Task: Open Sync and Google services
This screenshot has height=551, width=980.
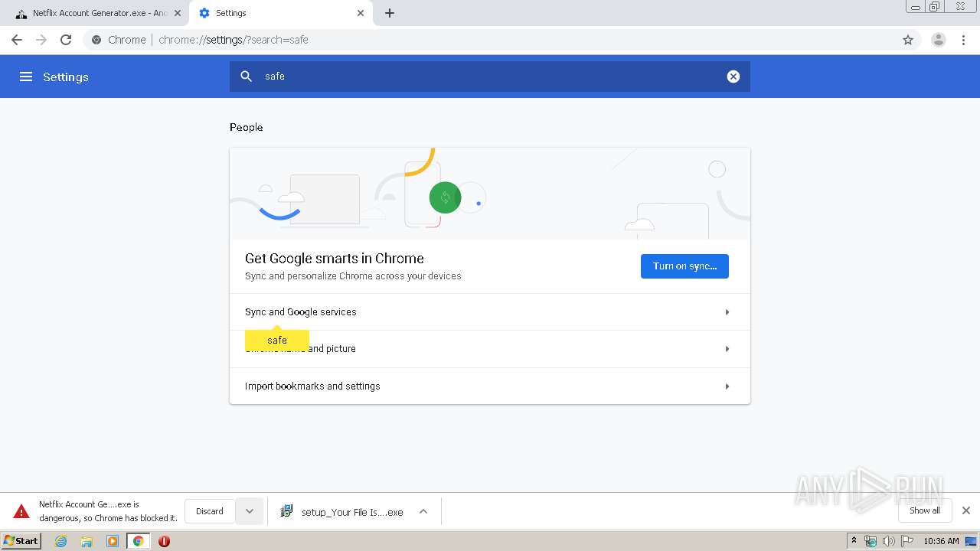Action: coord(490,312)
